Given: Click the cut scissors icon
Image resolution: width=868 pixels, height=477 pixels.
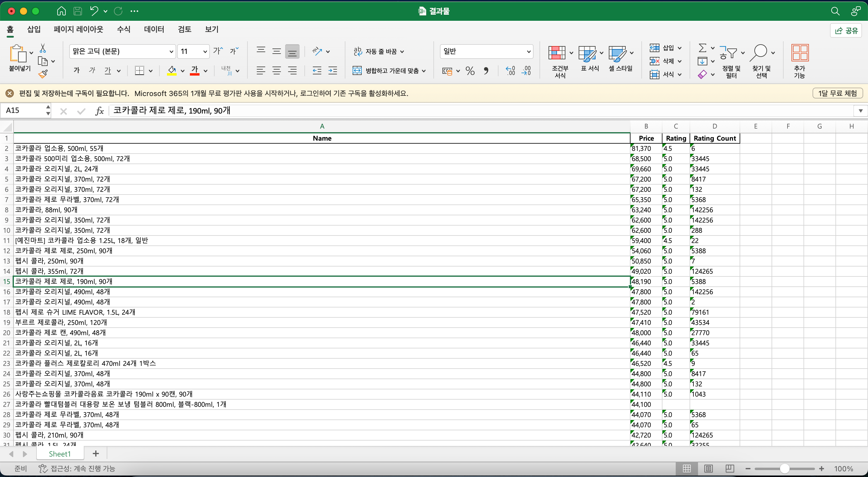Looking at the screenshot, I should click(43, 48).
